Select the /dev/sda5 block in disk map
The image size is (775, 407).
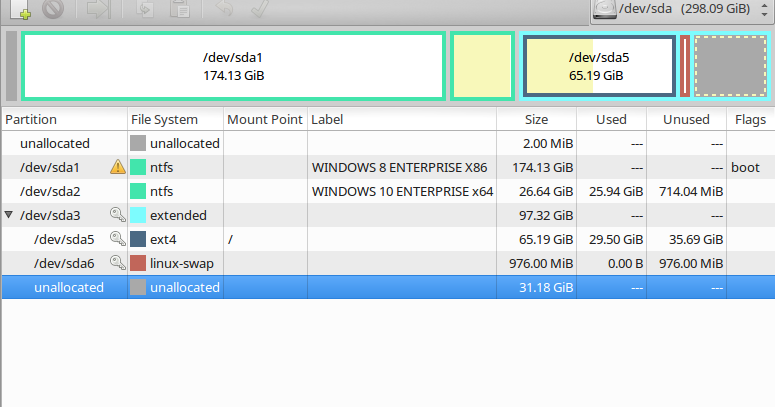click(x=597, y=66)
